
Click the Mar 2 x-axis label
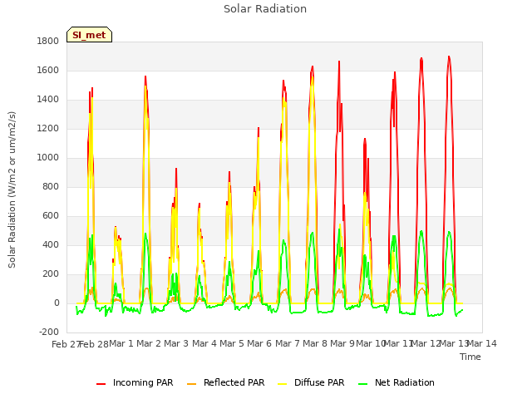click(149, 343)
